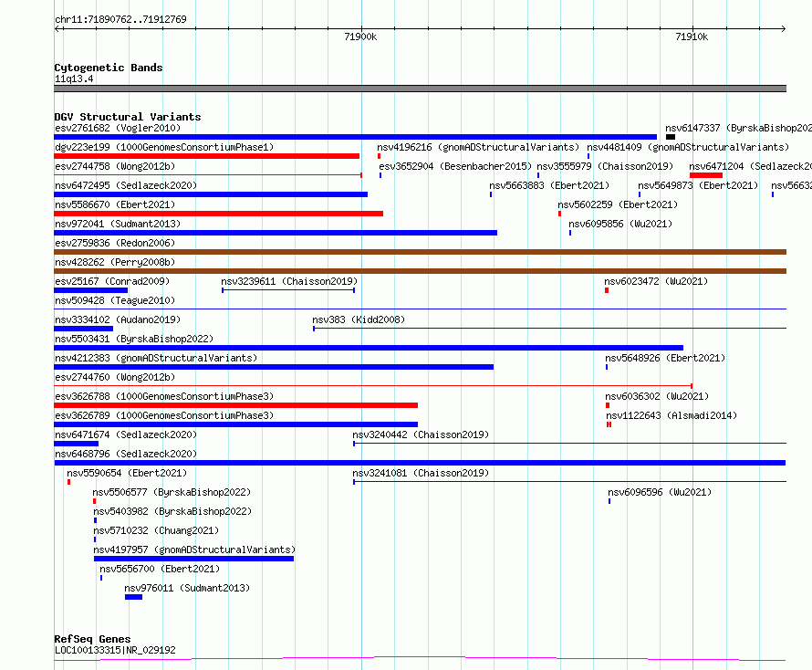Select the dgv223e199 1000GenomesConsortiumPhase1 variant

[164, 147]
